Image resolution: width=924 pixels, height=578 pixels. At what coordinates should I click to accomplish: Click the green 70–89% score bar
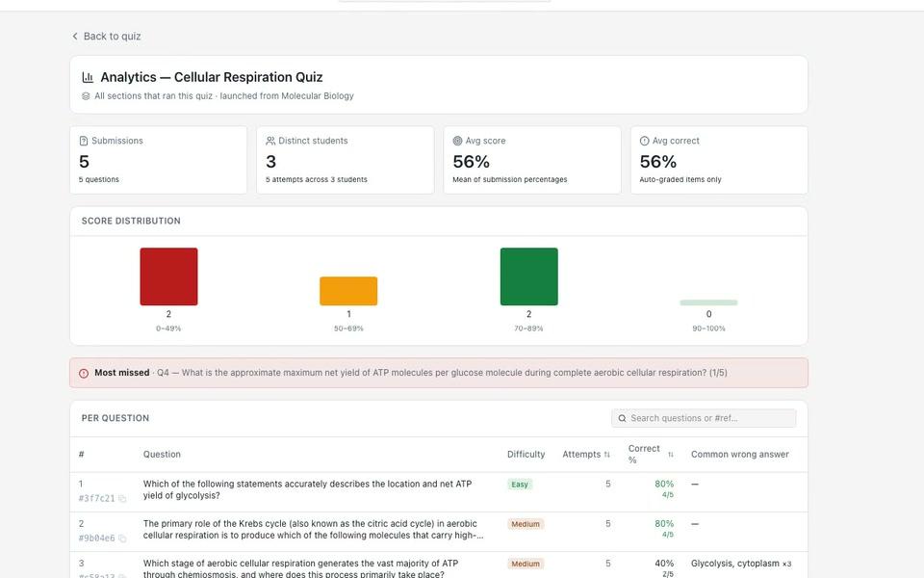528,276
